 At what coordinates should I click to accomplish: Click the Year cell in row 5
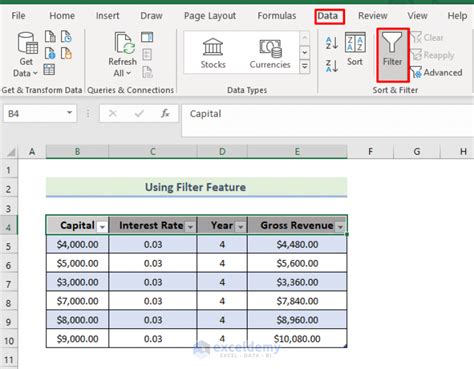click(222, 244)
